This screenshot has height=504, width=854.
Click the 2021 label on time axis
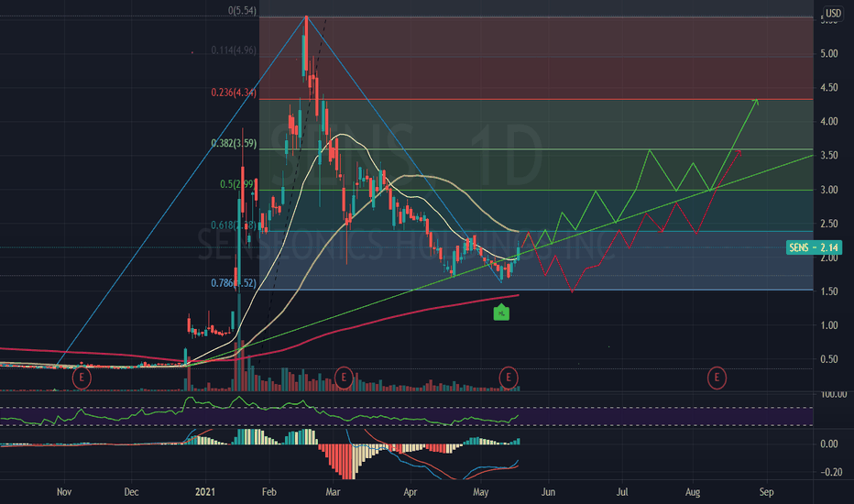tap(204, 492)
